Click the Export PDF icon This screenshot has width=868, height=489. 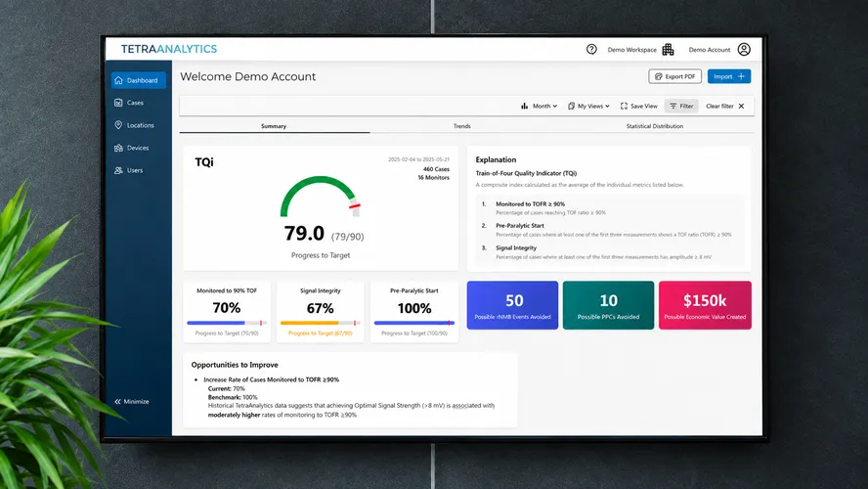pyautogui.click(x=658, y=76)
